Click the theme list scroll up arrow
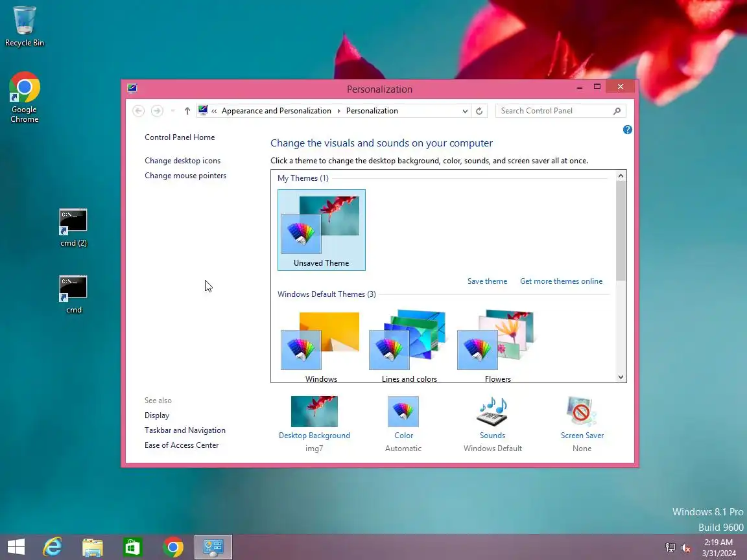Viewport: 747px width, 560px height. point(621,176)
